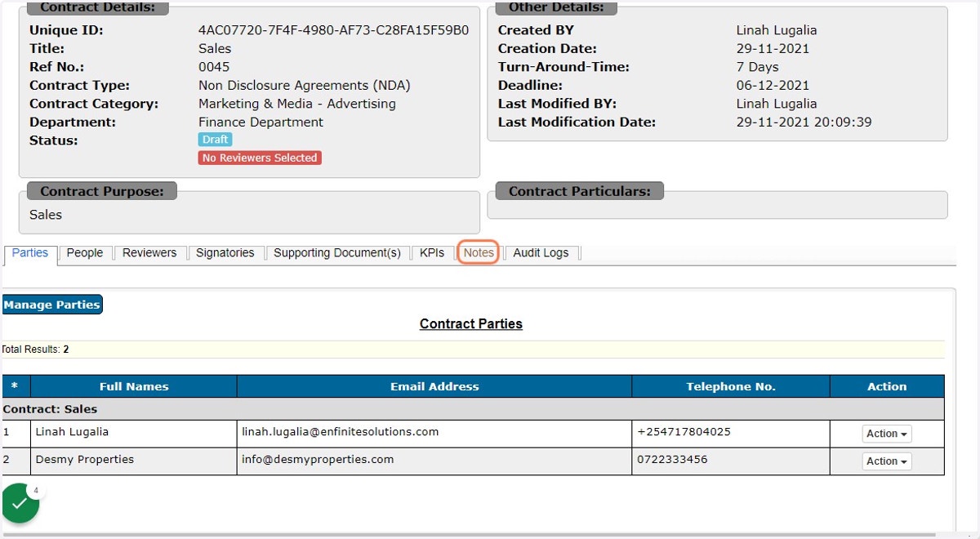
Task: Click the Total Results: 2 text
Action: (x=35, y=350)
